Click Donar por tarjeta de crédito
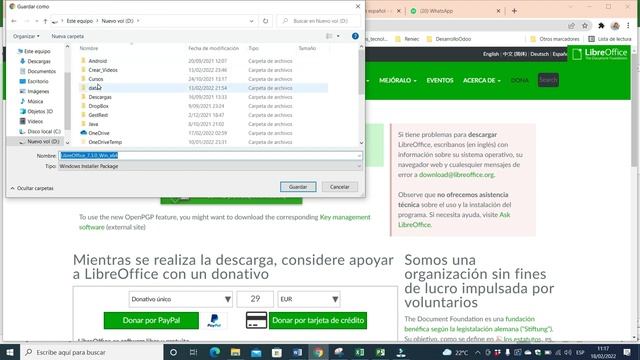Screen dimensions: 640x360 point(318,320)
